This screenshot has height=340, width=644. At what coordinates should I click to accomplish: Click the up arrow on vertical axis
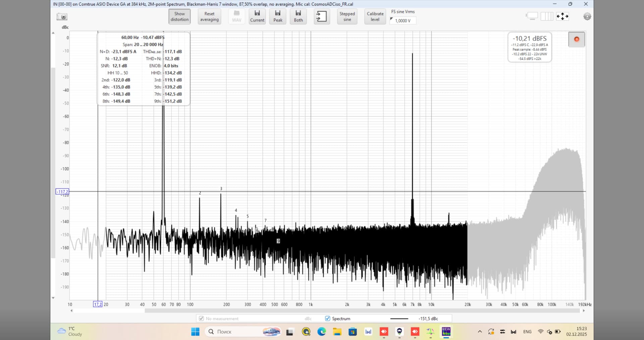53,33
